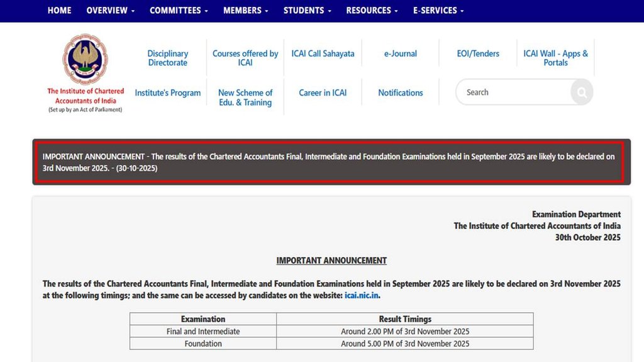Open Courses offered by ICAI
This screenshot has width=644, height=362.
pyautogui.click(x=245, y=58)
